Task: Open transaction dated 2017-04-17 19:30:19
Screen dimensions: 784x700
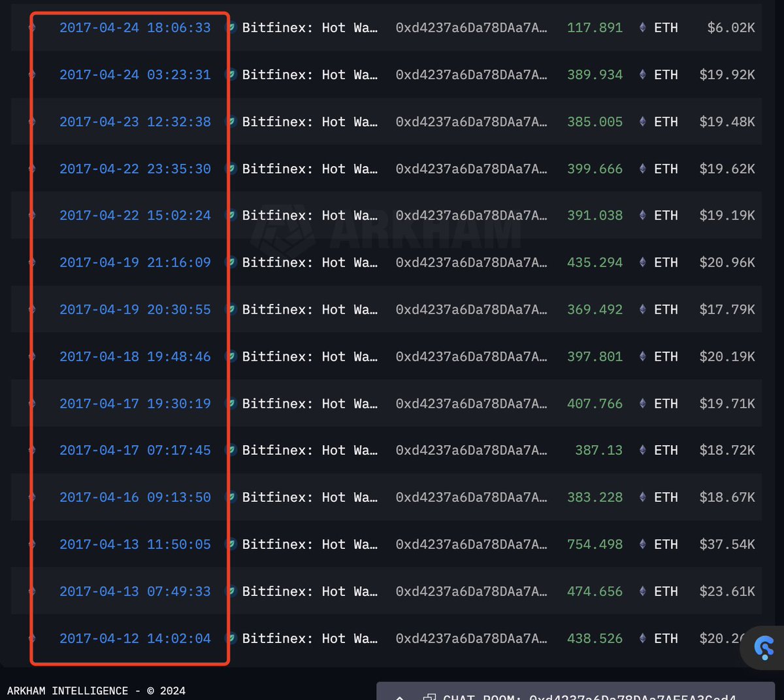Action: [x=135, y=403]
